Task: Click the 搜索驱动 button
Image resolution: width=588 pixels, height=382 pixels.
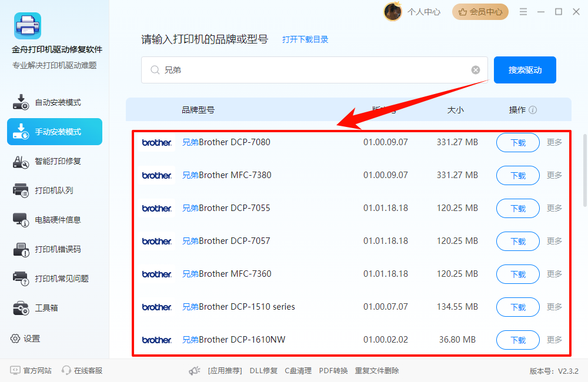Action: 524,70
